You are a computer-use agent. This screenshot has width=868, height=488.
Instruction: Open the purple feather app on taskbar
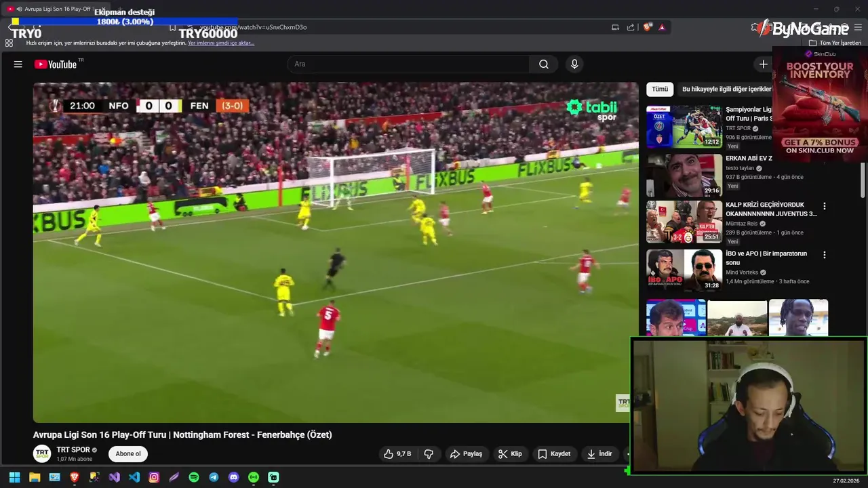[x=174, y=477]
